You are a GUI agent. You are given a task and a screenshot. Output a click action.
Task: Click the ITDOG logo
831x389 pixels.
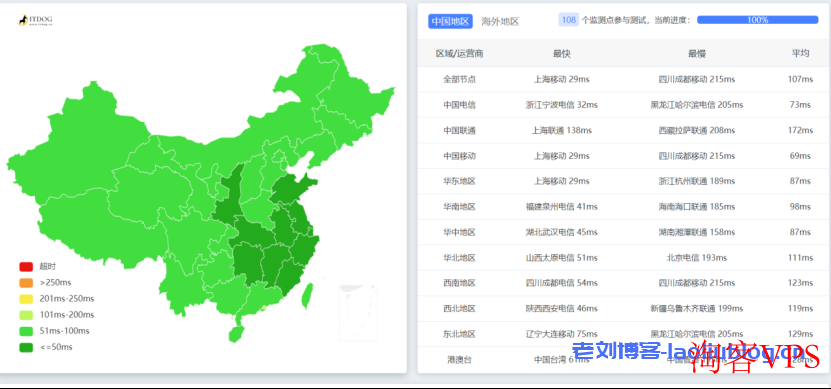35,21
